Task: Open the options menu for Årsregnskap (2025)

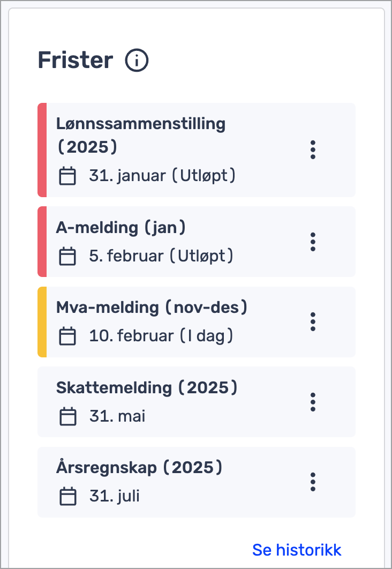Action: click(x=313, y=482)
